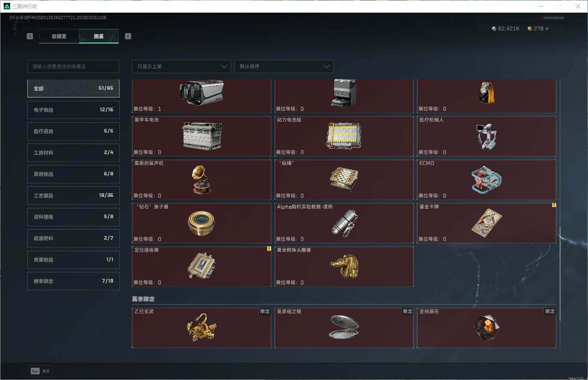Viewport: 588px width, 380px height.
Task: Open the 鎏金卡牌 card thumbnail
Action: pyautogui.click(x=486, y=223)
